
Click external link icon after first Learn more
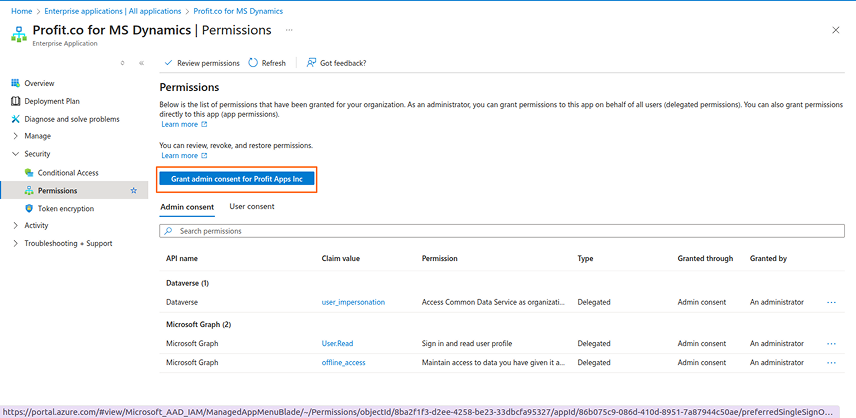204,124
